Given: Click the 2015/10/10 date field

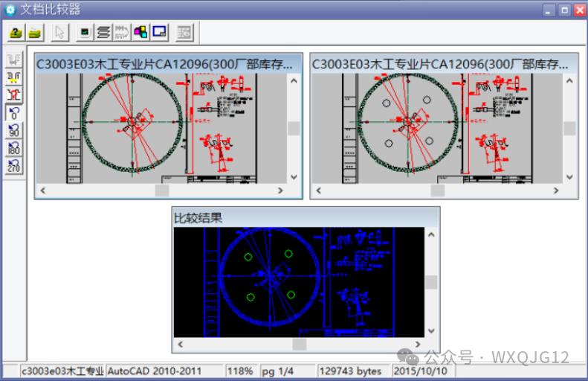Looking at the screenshot, I should point(424,371).
